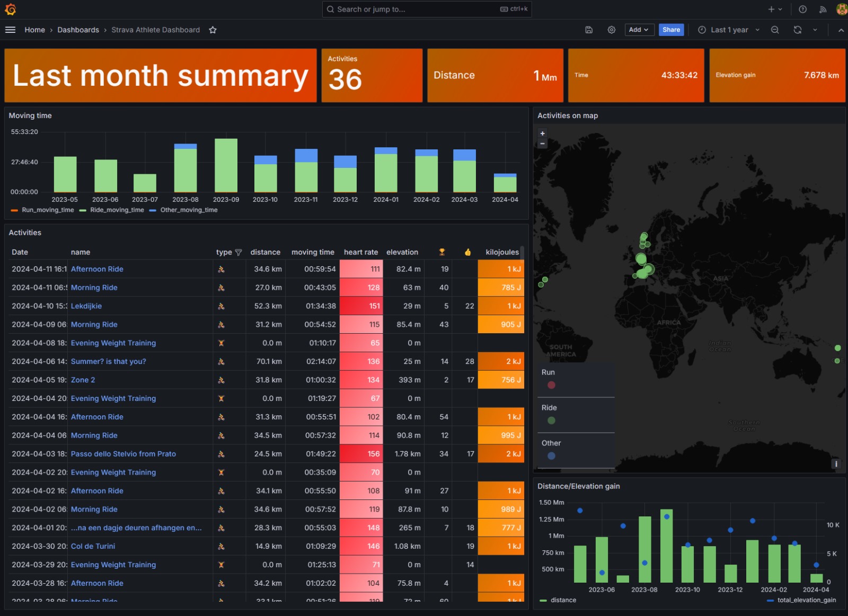Open Summer? is that you? activity
The height and width of the screenshot is (616, 848).
(x=108, y=362)
